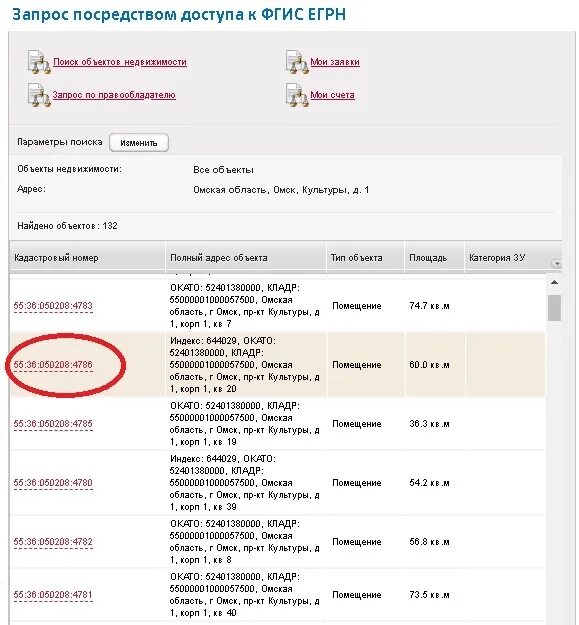Click the Параметры поиска label
Viewport: 579px width, 625px height.
click(x=59, y=142)
